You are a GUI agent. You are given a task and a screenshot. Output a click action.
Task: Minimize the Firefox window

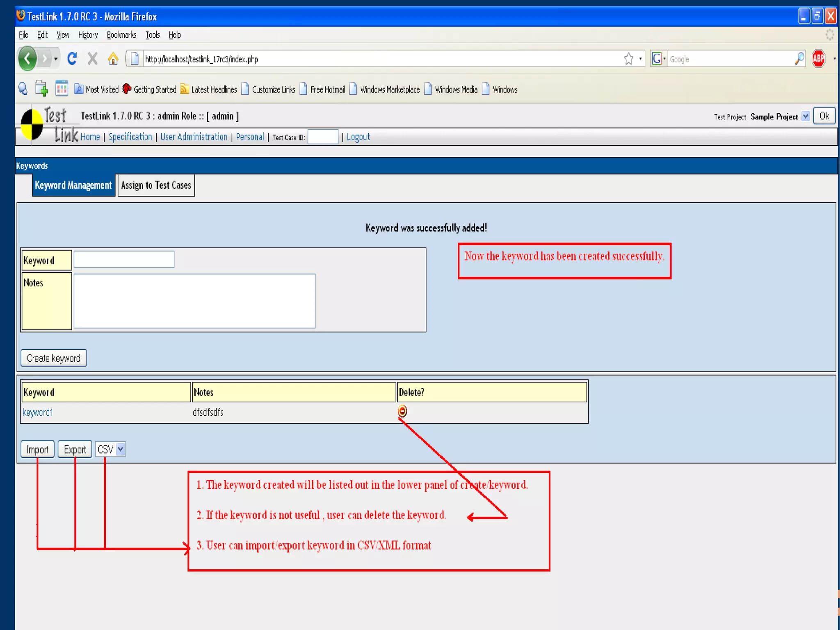804,16
